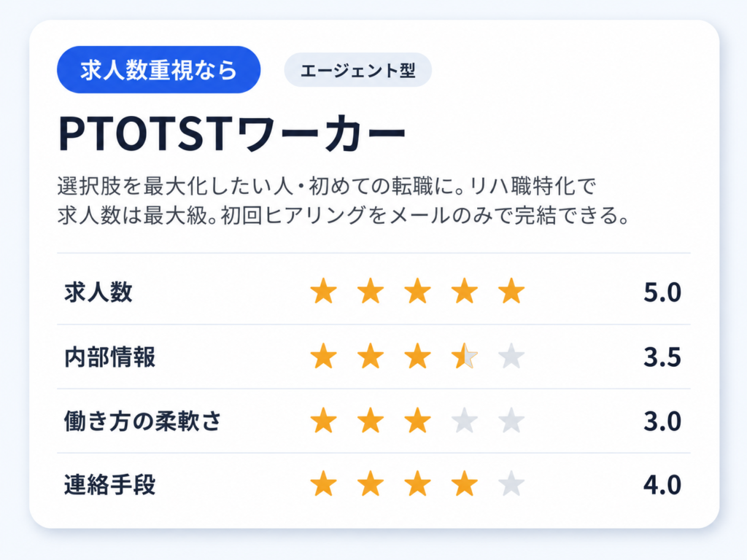747x560 pixels.
Task: Click the fourth star in 連絡手段 row
Action: [465, 484]
